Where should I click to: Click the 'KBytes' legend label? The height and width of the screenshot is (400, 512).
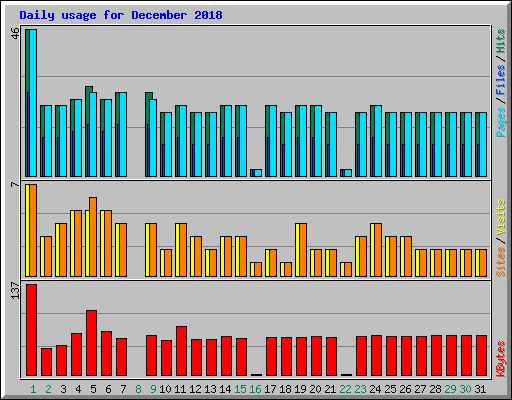pyautogui.click(x=501, y=359)
